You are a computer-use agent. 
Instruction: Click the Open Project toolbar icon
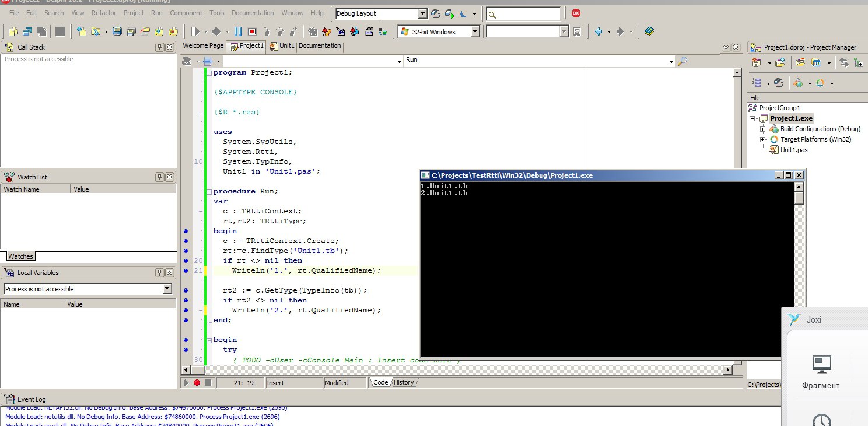[x=145, y=31]
